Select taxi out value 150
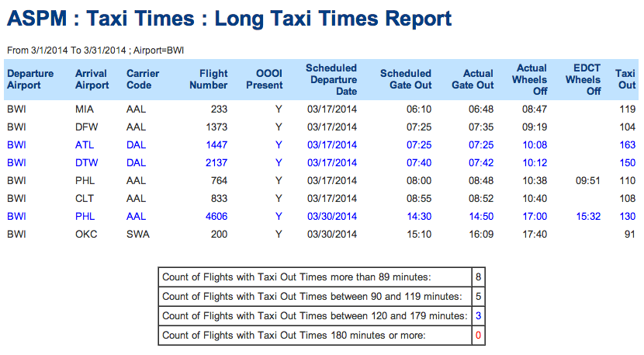Image resolution: width=644 pixels, height=355 pixels. click(627, 163)
